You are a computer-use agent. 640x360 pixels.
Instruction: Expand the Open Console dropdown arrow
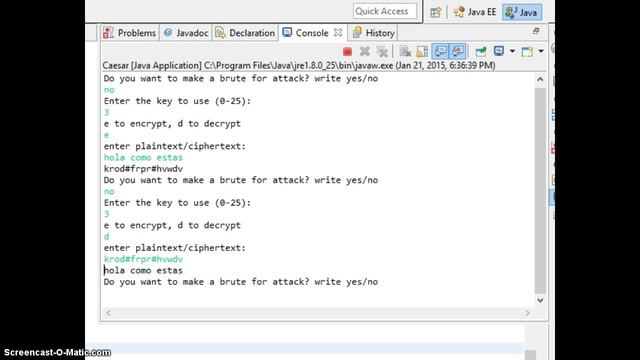tap(541, 51)
